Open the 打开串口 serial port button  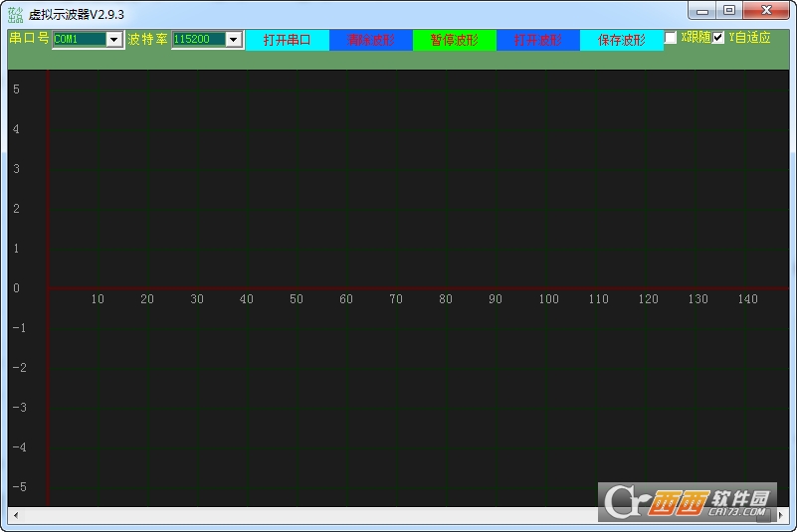[x=288, y=40]
